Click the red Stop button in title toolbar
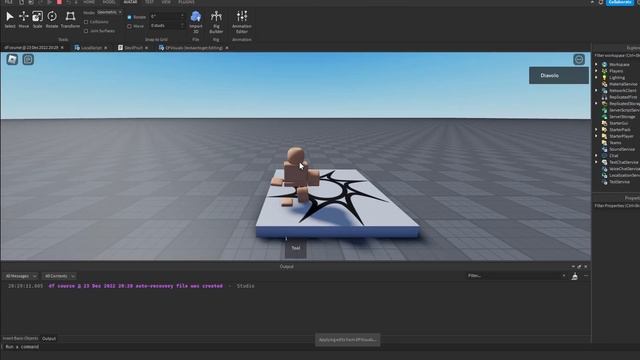Screen dimensions: 640x360 59,2
